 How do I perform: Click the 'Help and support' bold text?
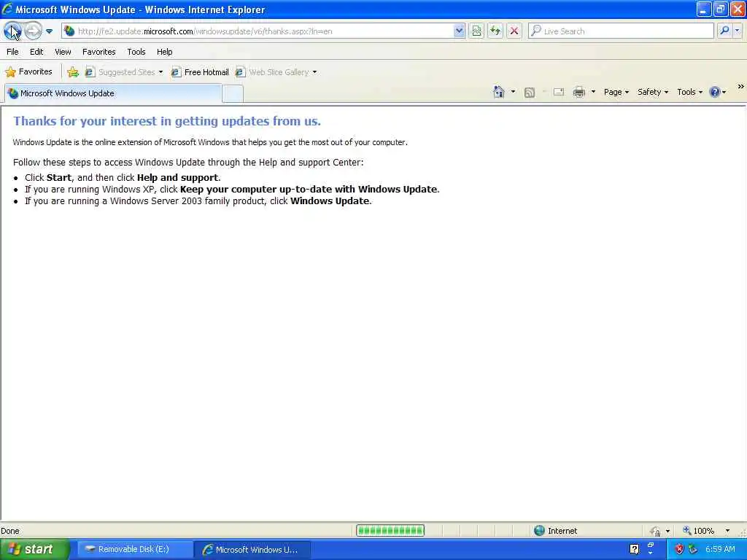coord(177,178)
